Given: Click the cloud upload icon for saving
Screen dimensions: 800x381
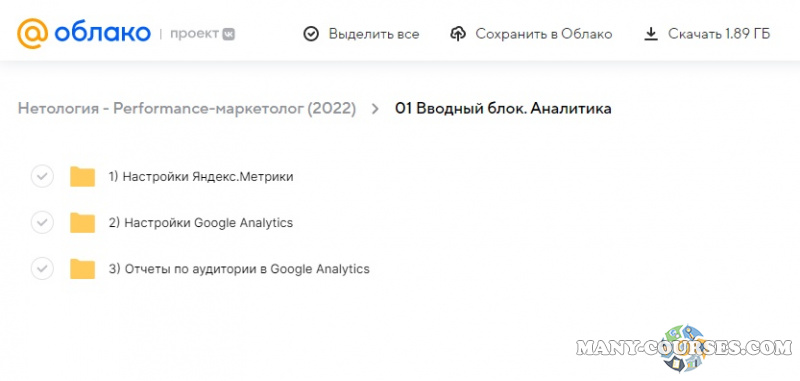Looking at the screenshot, I should click(x=458, y=34).
